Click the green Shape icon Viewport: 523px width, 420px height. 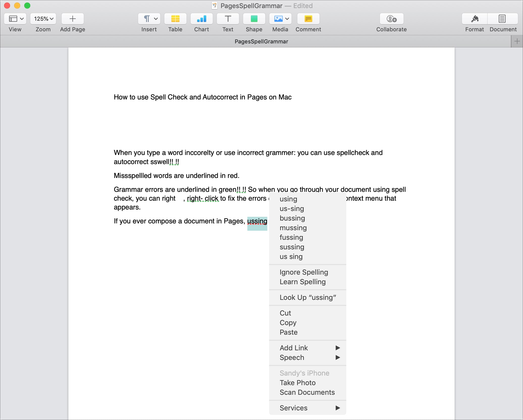[254, 19]
